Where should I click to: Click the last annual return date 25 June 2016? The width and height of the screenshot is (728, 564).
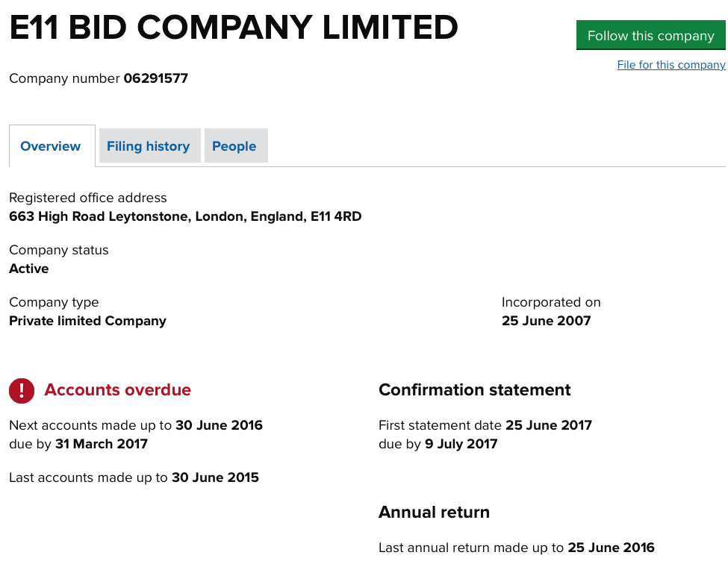click(x=611, y=548)
